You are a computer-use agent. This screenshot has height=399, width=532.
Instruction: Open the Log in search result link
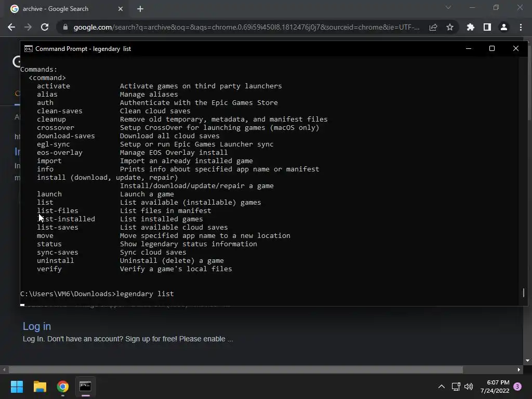(x=37, y=326)
